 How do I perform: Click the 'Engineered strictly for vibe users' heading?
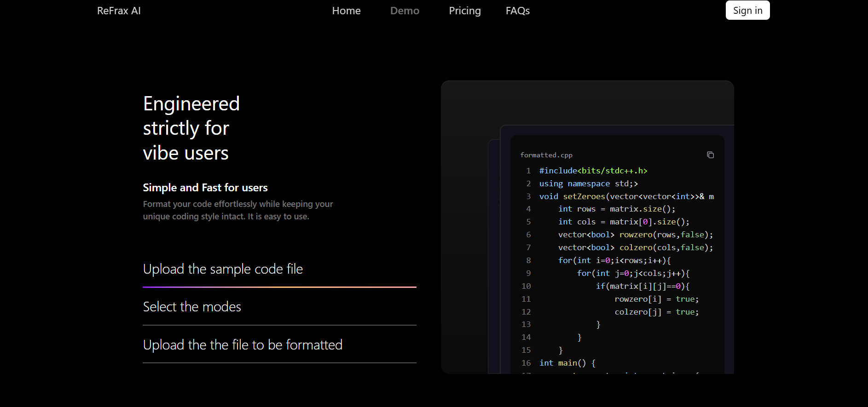pos(191,128)
